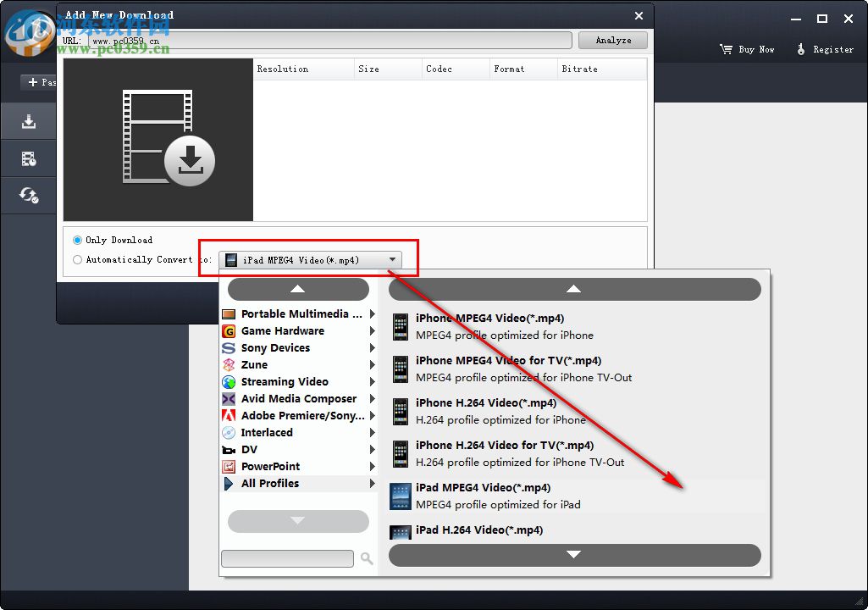Viewport: 868px width, 610px height.
Task: Select the Zune device category icon
Action: (x=228, y=364)
